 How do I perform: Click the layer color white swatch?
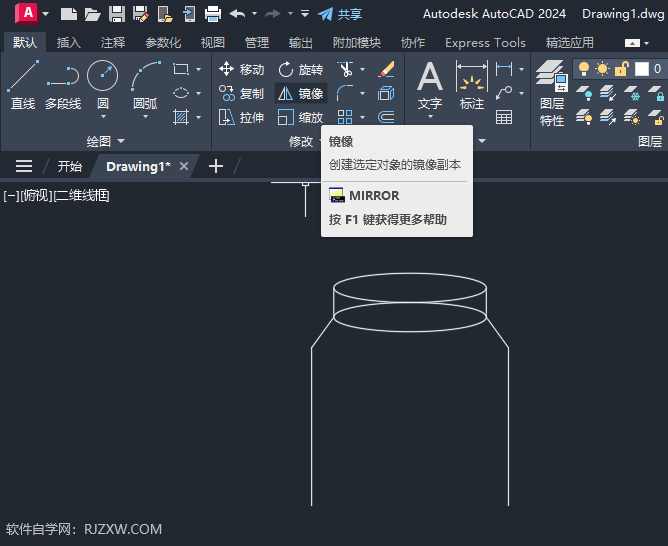click(x=642, y=69)
